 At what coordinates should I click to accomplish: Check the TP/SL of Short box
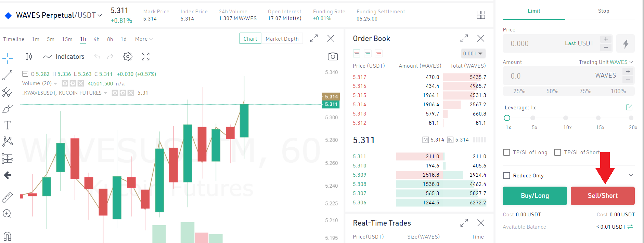(x=558, y=152)
